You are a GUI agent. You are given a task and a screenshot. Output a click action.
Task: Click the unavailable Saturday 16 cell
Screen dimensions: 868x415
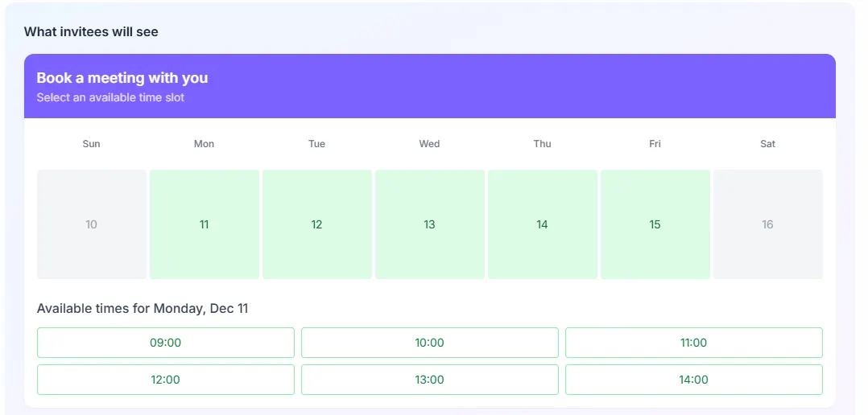[768, 224]
